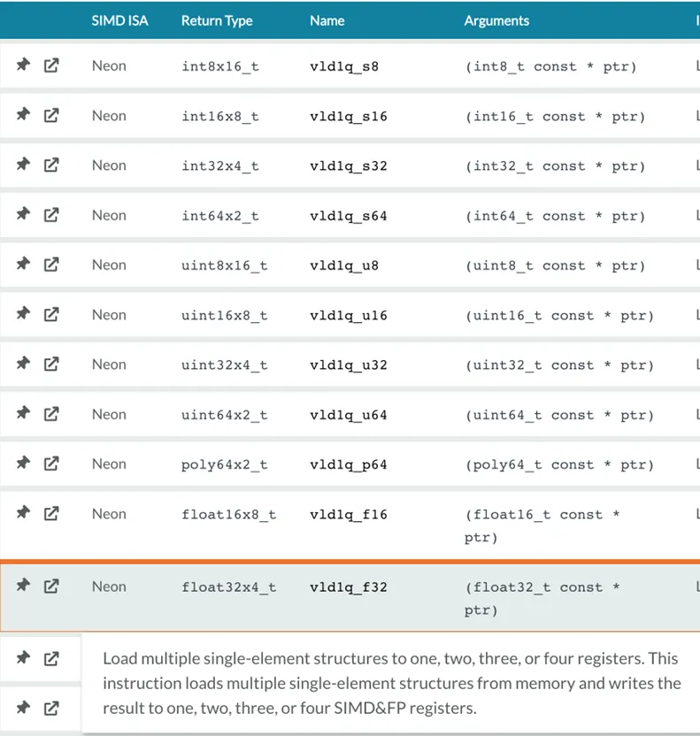
Task: Open vld1q_u16 via external link icon
Action: pyautogui.click(x=51, y=315)
